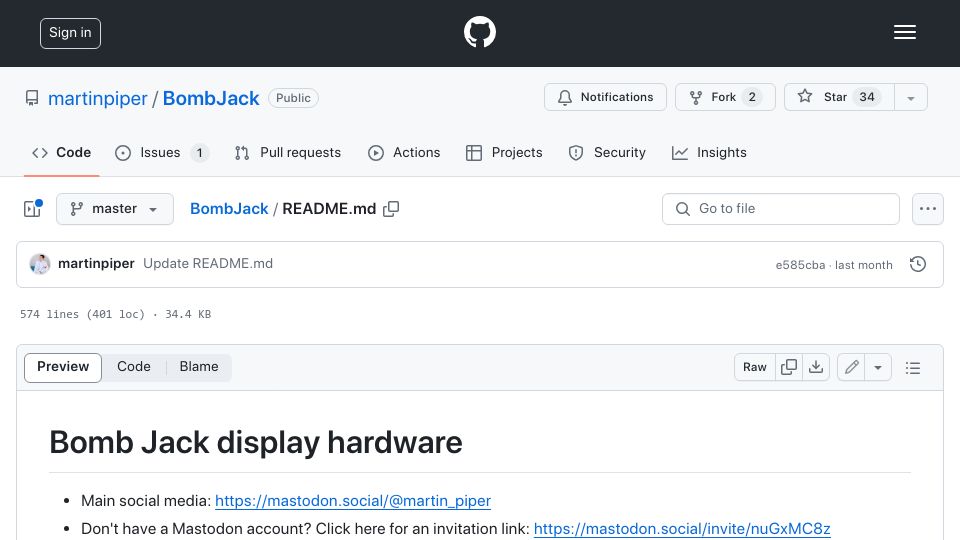Open the Update README.md commit message
960x540 pixels.
208,264
